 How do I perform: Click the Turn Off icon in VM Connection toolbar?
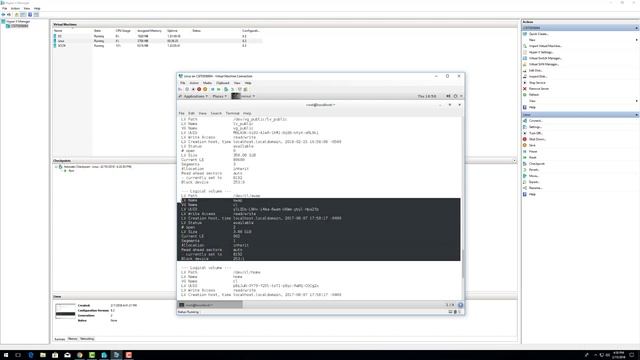[x=193, y=89]
